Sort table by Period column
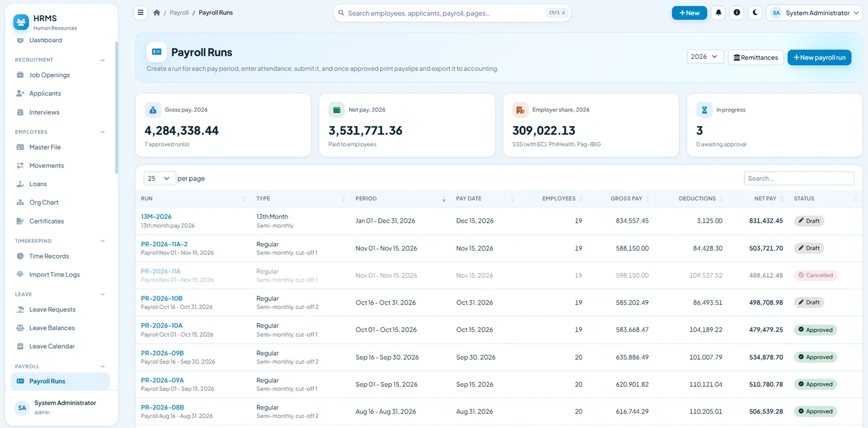Viewport: 868px width, 428px height. tap(400, 198)
